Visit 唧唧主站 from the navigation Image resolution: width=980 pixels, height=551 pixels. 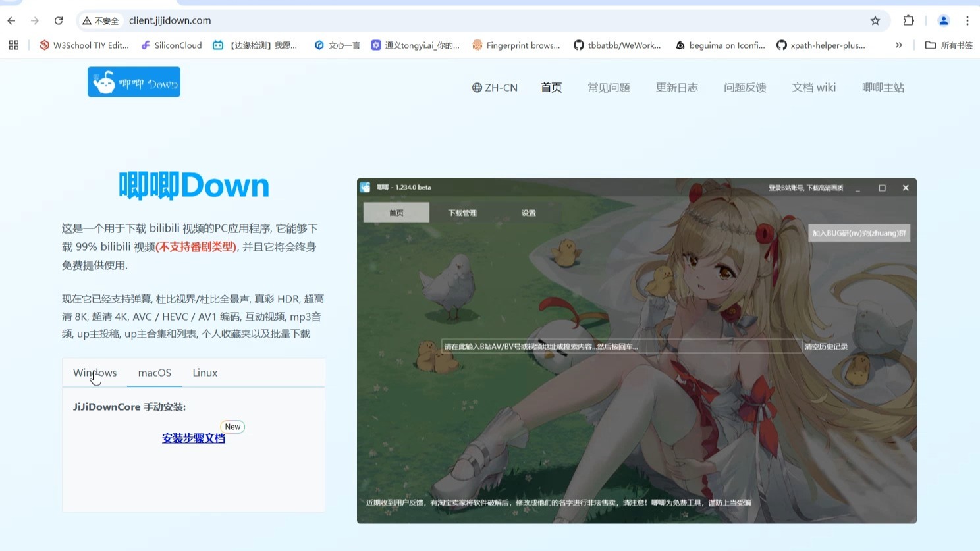pos(883,87)
